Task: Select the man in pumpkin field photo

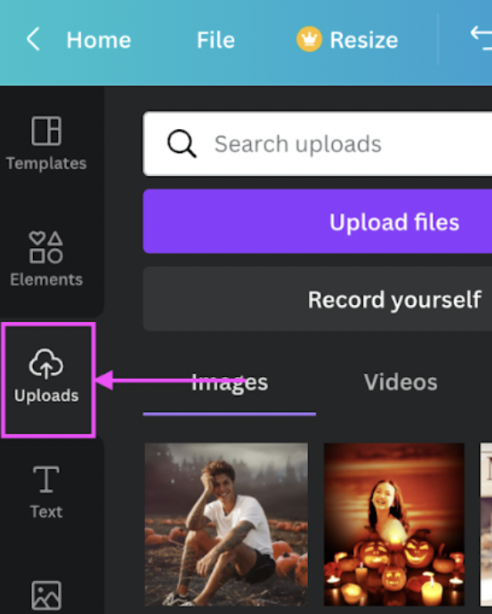Action: [226, 525]
